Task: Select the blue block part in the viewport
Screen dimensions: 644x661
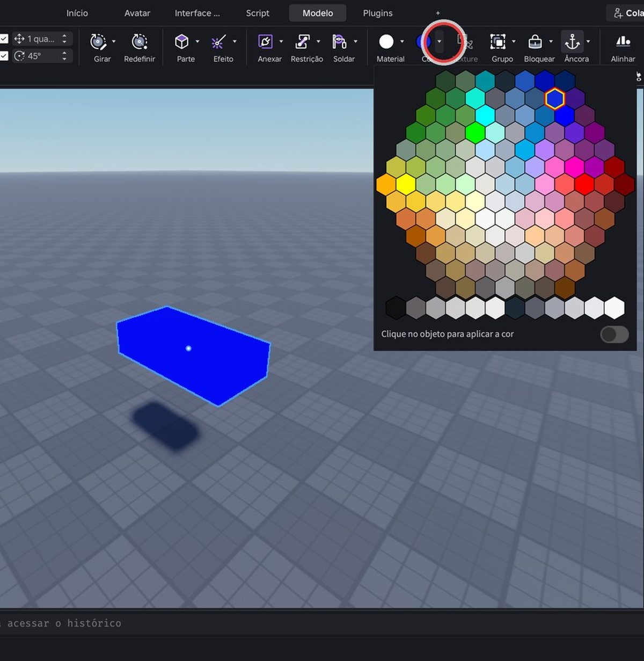Action: point(193,355)
